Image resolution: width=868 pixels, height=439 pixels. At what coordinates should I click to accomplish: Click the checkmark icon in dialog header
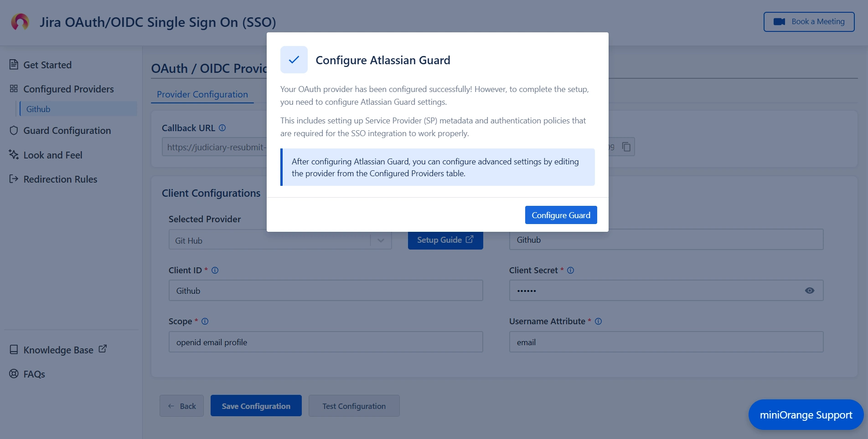click(x=294, y=60)
